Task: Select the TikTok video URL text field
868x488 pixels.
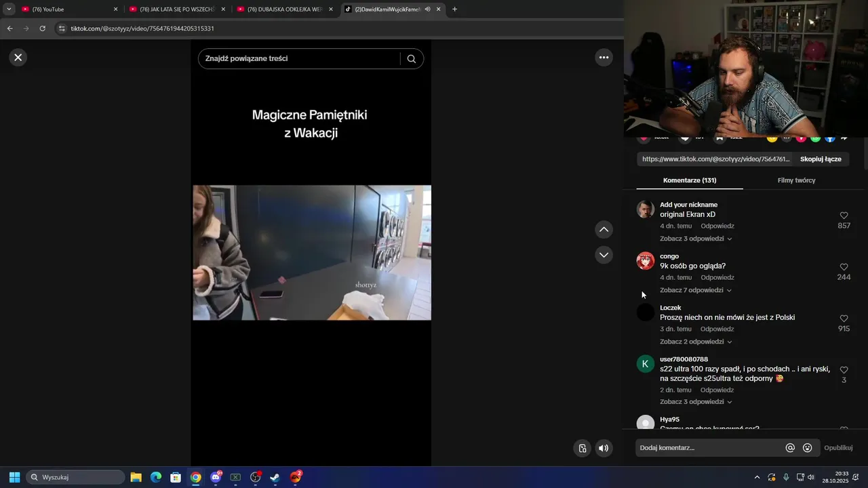Action: click(716, 159)
